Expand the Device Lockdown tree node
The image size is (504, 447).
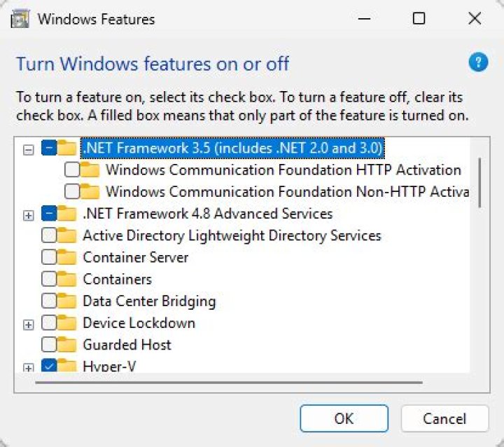click(x=29, y=324)
